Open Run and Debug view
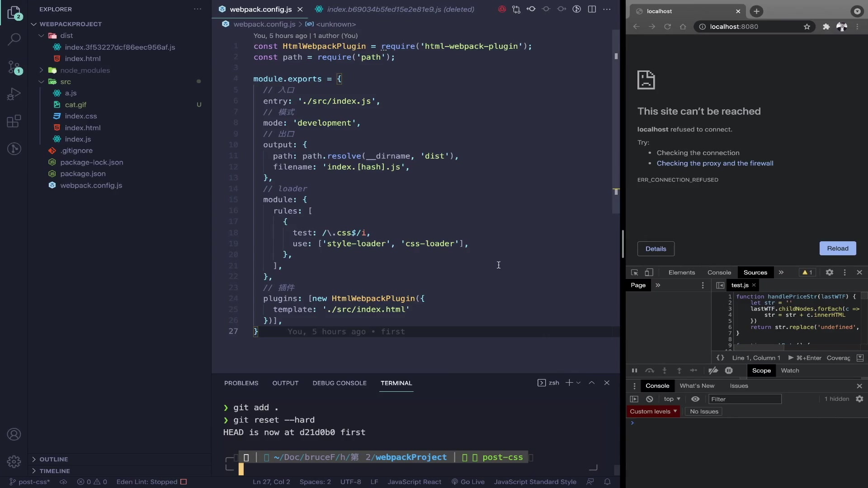This screenshot has height=488, width=868. 14,94
